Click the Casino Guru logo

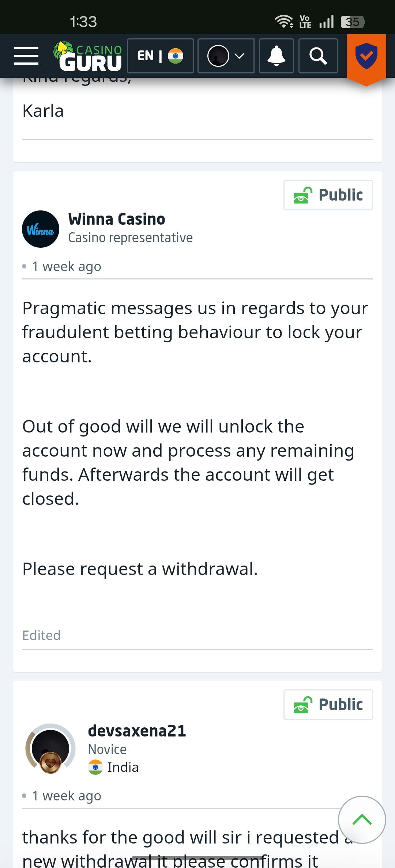[88, 56]
